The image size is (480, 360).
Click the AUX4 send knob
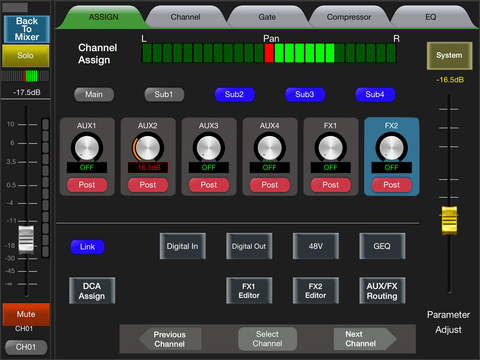point(270,148)
